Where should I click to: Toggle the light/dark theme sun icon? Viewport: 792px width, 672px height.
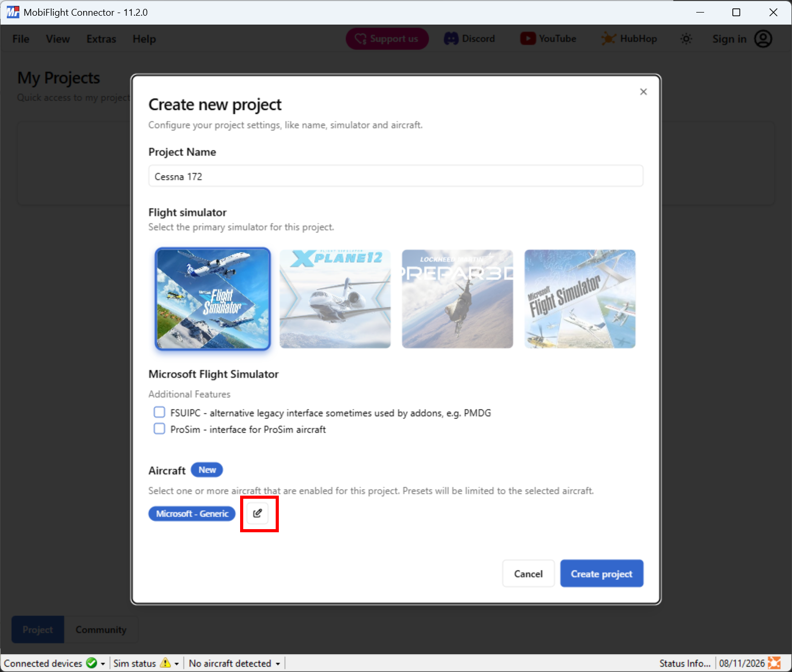tap(686, 39)
